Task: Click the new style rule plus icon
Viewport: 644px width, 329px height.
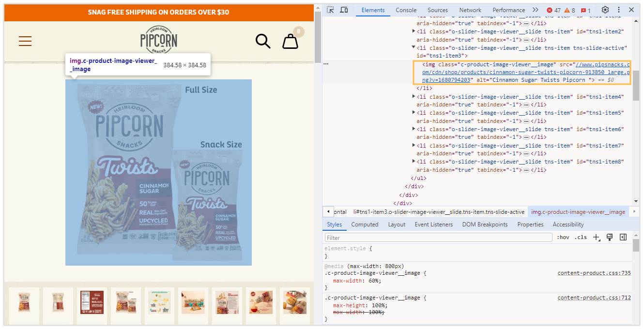Action: point(597,237)
